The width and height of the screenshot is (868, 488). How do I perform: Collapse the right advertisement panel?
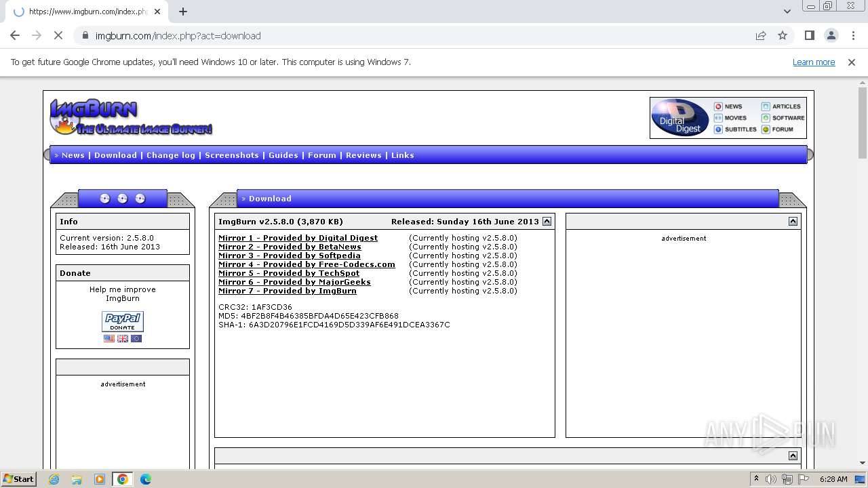(x=793, y=222)
